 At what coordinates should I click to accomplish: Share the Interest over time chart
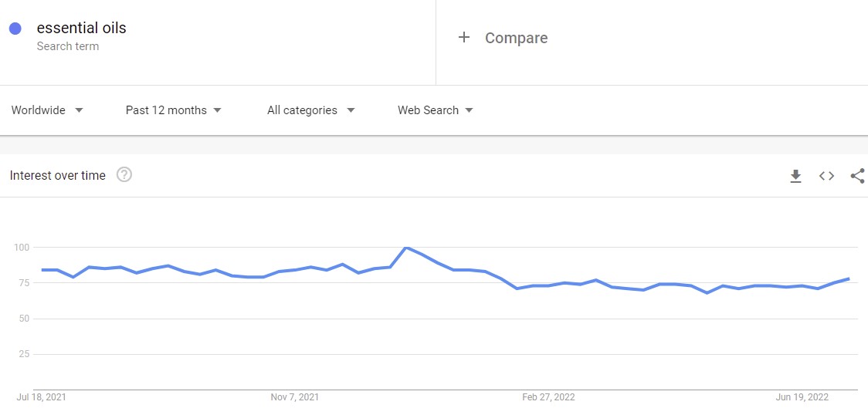tap(857, 176)
